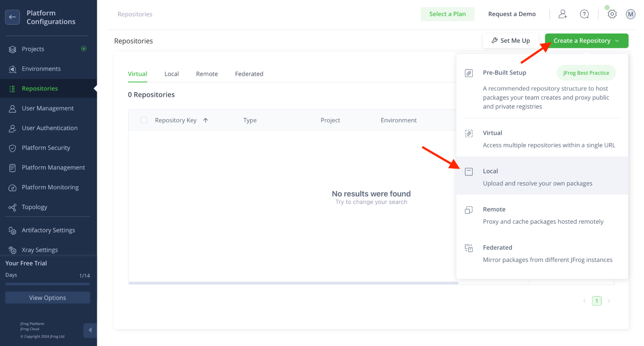
Task: Collapse the left navigation sidebar
Action: tap(90, 330)
